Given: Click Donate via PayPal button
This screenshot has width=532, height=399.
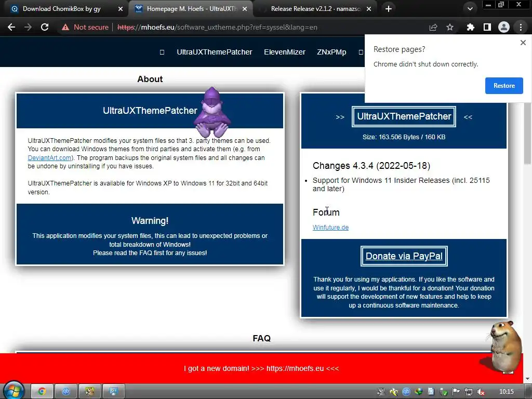Looking at the screenshot, I should tap(404, 256).
